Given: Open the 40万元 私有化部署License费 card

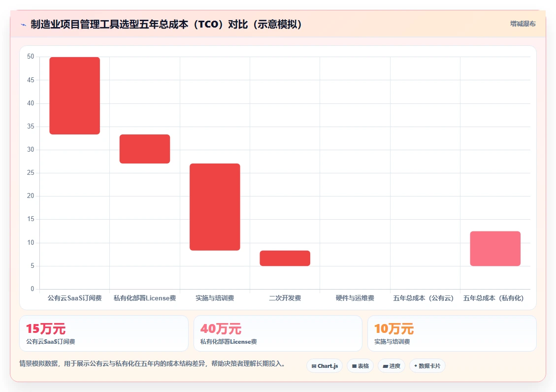Looking at the screenshot, I should click(278, 333).
